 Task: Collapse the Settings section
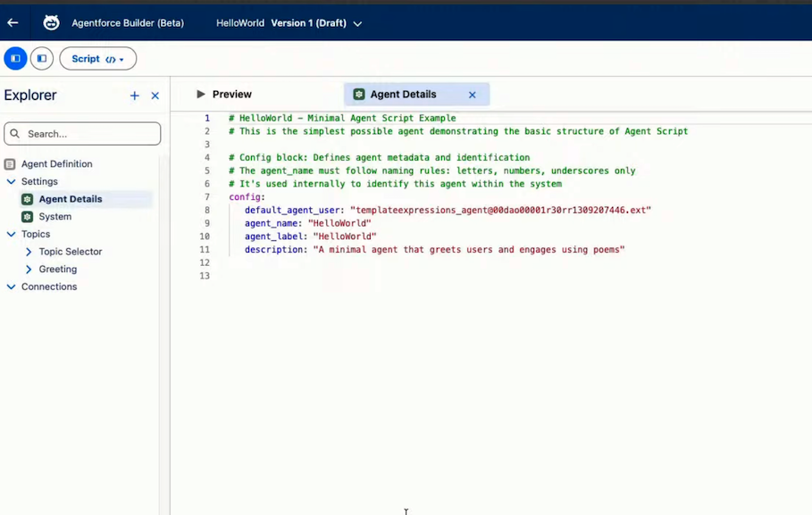point(11,182)
